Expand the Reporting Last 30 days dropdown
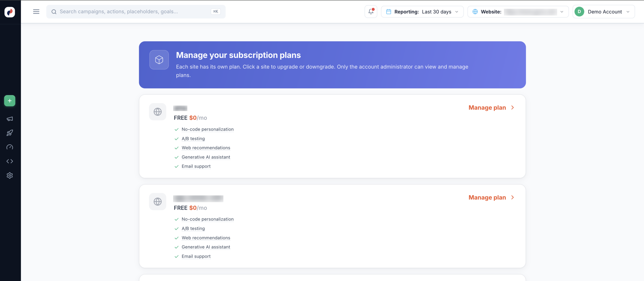644x281 pixels. (422, 12)
